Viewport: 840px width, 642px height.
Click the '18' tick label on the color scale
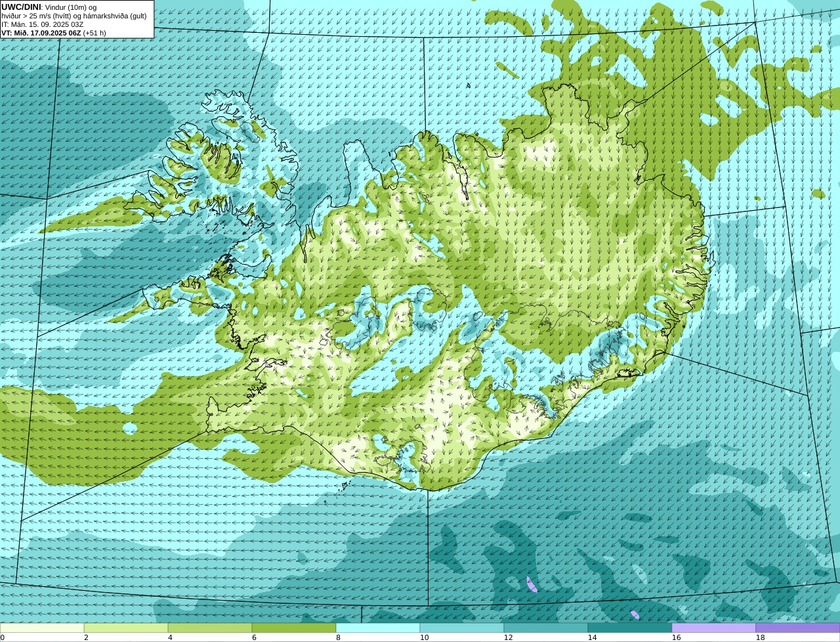[x=759, y=637]
